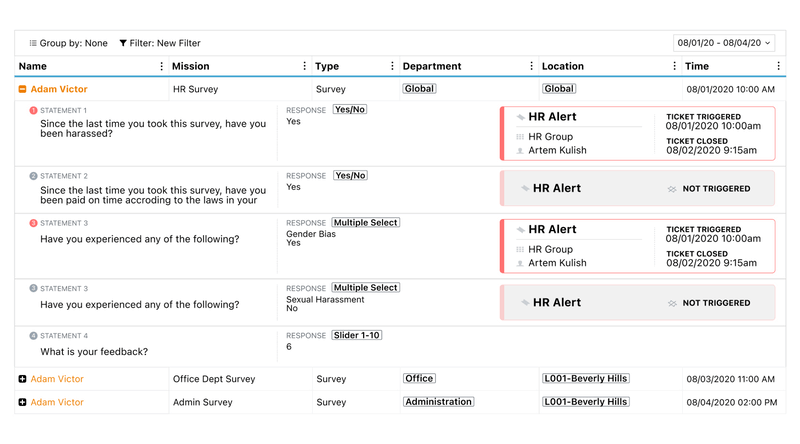Open Location column options menu
The width and height of the screenshot is (800, 444).
[x=676, y=66]
